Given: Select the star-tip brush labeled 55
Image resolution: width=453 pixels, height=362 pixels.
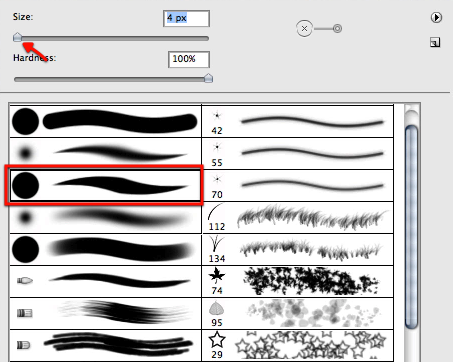Looking at the screenshot, I should coord(298,153).
